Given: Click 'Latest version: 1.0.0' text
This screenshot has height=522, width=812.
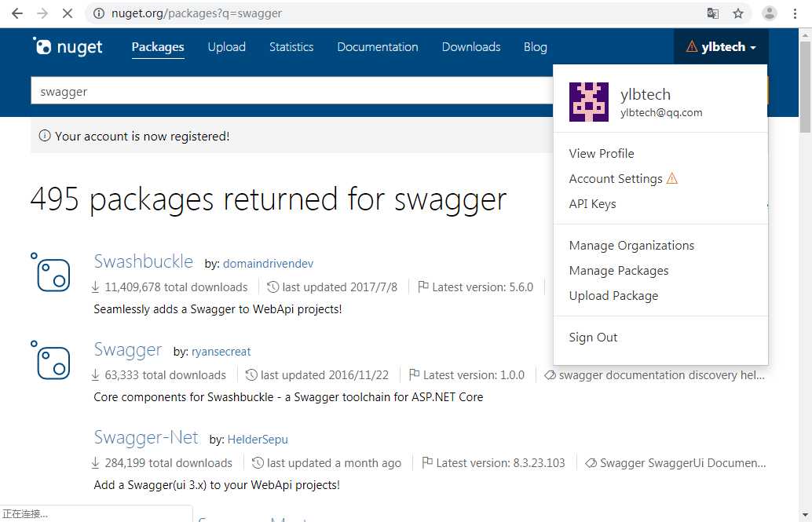Looking at the screenshot, I should point(474,375).
